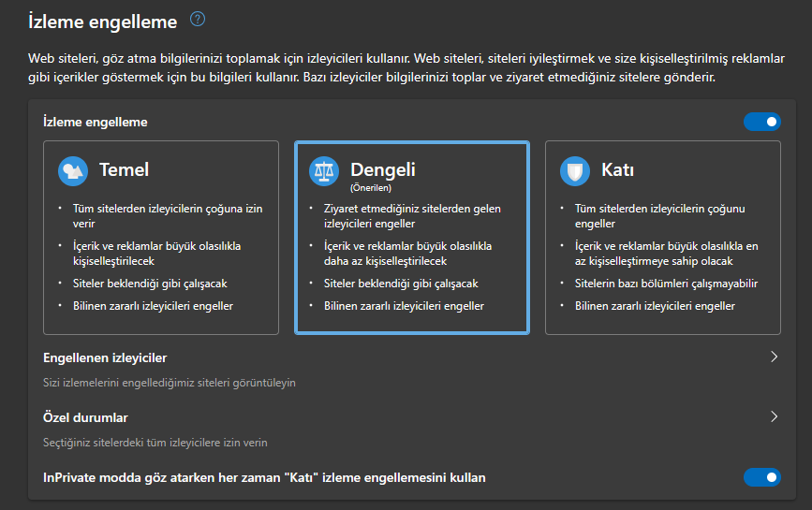
Task: Click "Sizi izlemelerini engellediğimiz siteleri görüntüleyin" description
Action: [170, 382]
